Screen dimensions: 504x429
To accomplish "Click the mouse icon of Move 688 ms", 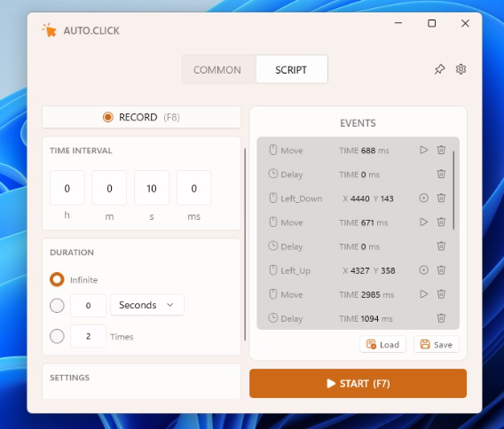I will [x=273, y=150].
